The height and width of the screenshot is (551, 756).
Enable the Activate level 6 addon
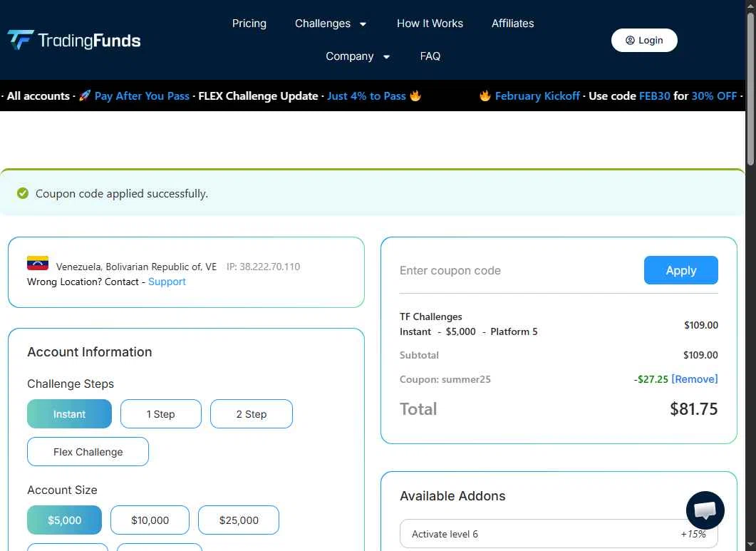(559, 534)
